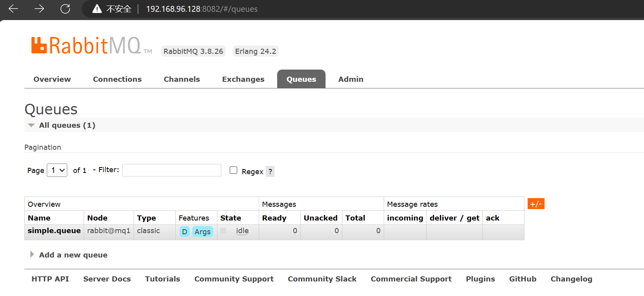644x296 pixels.
Task: Open the Changelog link
Action: click(x=571, y=279)
